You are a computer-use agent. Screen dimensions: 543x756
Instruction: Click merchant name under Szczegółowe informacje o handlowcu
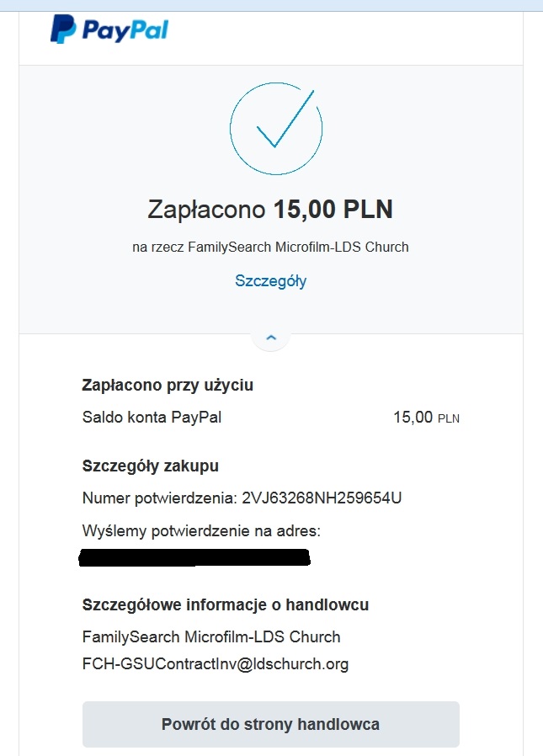click(211, 636)
